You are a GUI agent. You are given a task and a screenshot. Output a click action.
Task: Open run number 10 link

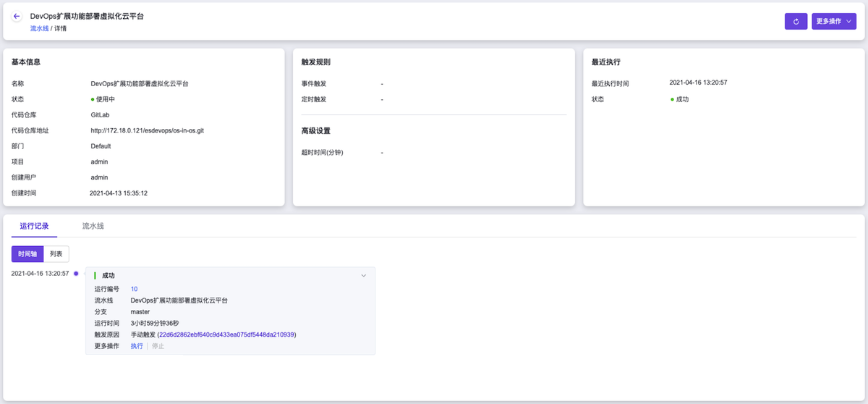coord(134,289)
